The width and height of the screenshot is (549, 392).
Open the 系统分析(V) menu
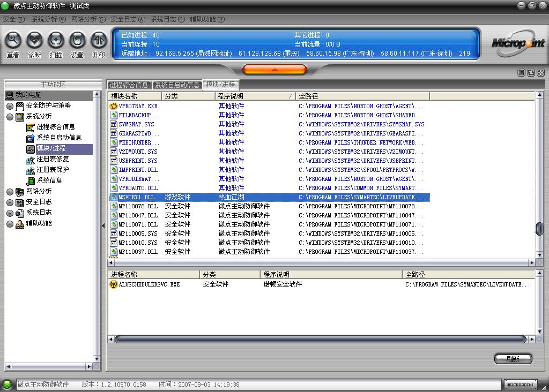(49, 19)
